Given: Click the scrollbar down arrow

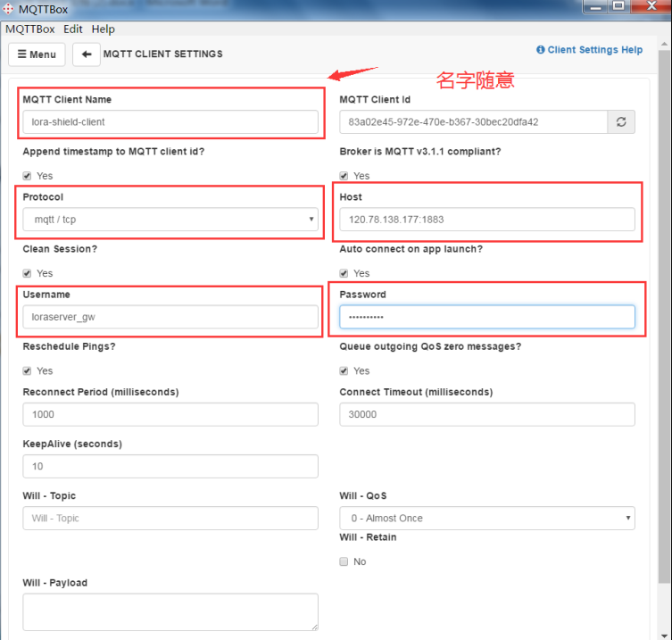Looking at the screenshot, I should (664, 636).
